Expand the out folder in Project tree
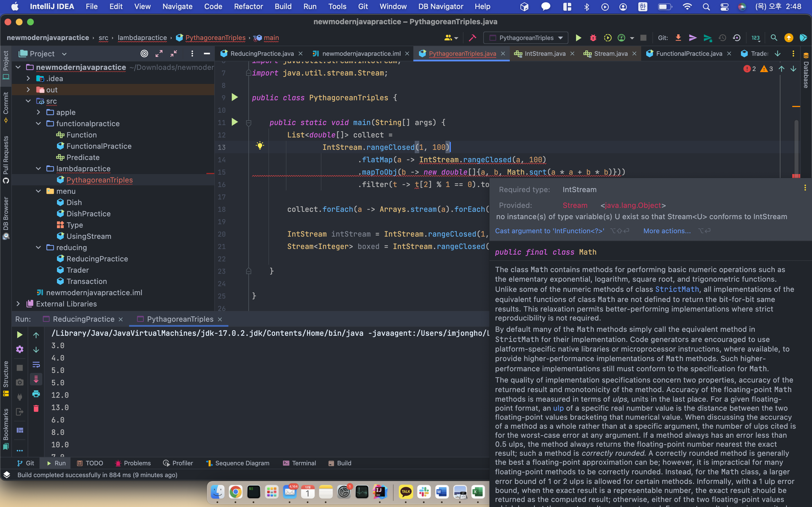The image size is (812, 507). 28,90
